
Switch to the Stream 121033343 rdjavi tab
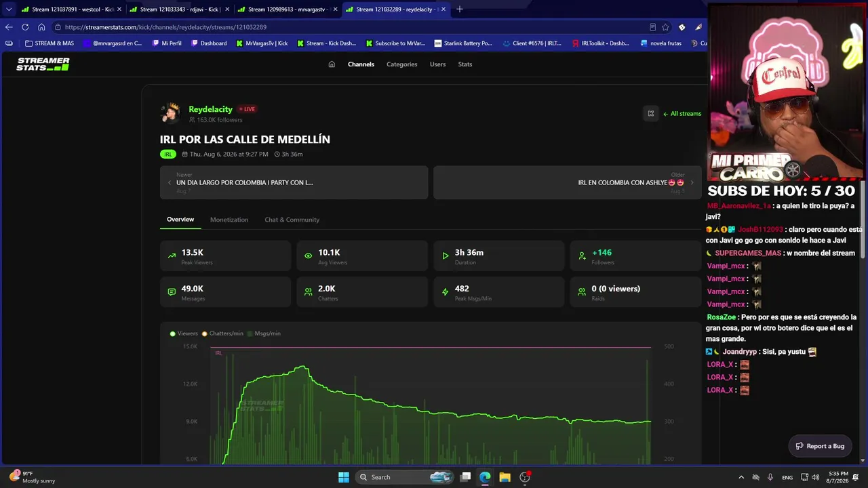pyautogui.click(x=179, y=9)
